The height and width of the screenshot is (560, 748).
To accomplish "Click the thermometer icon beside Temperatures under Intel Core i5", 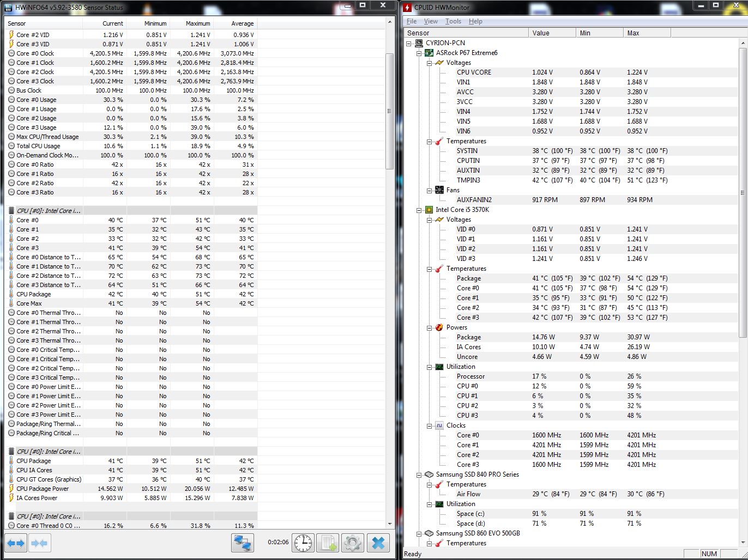I will 439,269.
